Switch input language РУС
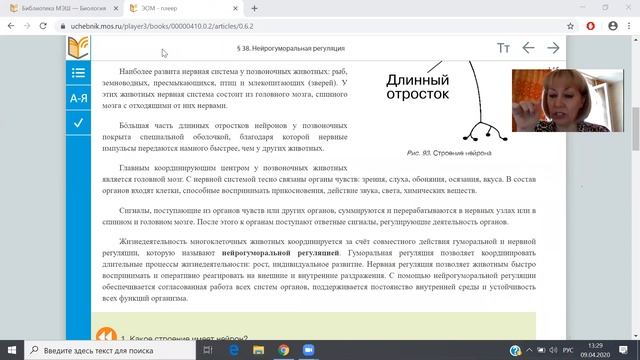The height and width of the screenshot is (360, 640). 568,350
